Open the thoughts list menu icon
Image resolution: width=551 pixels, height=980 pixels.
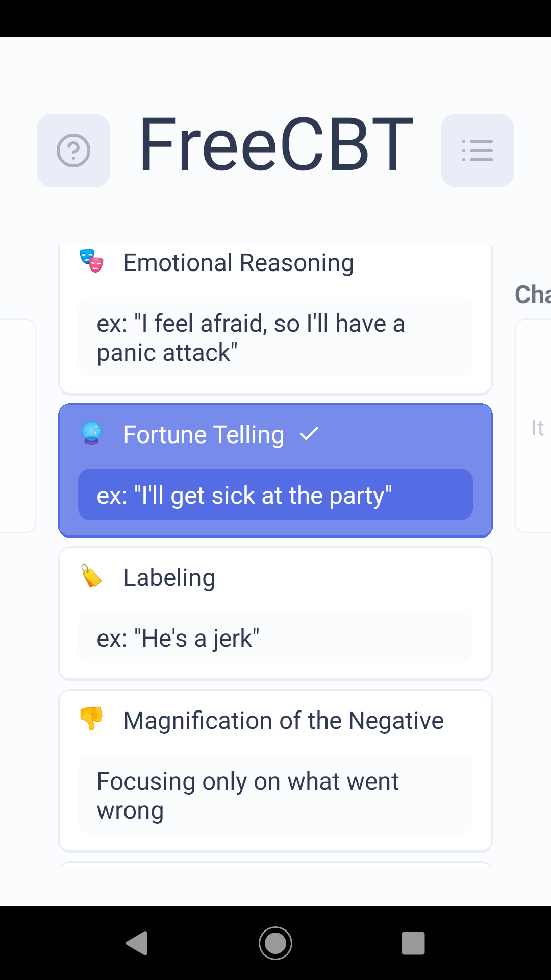pyautogui.click(x=478, y=151)
